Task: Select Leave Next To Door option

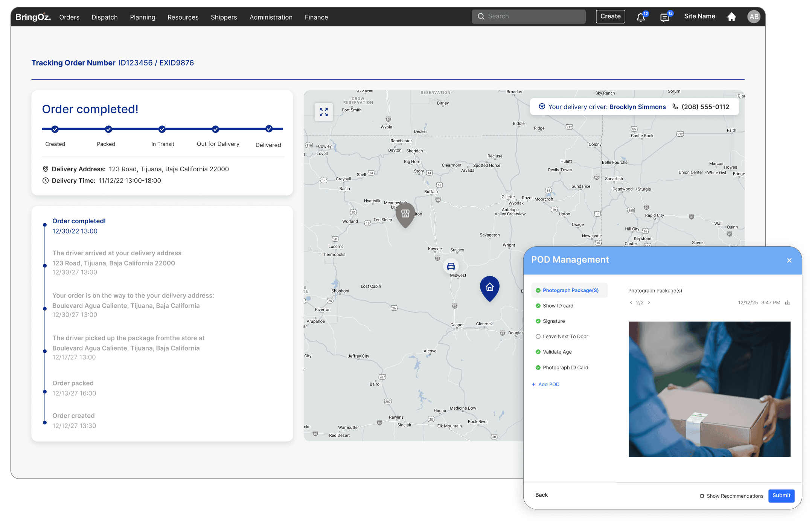Action: coord(562,337)
